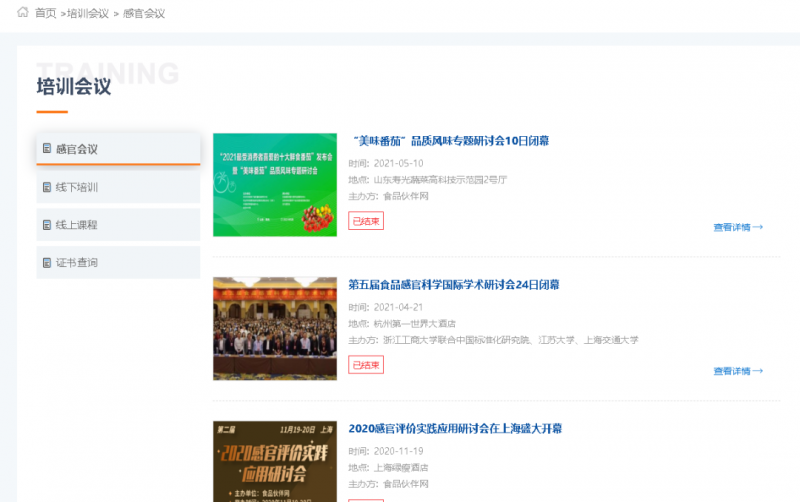Screen dimensions: 800x502
Task: Click 查看详情 for the 第五届食品感官科学 seminar
Action: coord(738,371)
